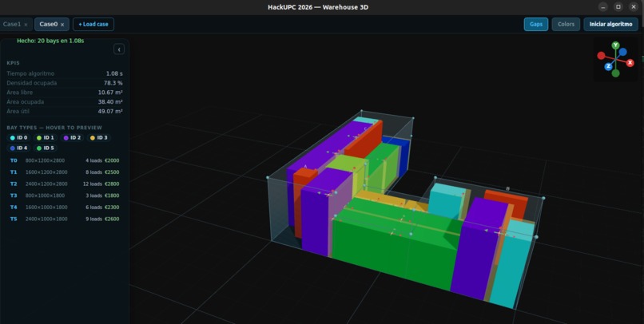644x324 pixels.
Task: Click the T5 2400×1000×1800 bay row
Action: tap(65, 219)
